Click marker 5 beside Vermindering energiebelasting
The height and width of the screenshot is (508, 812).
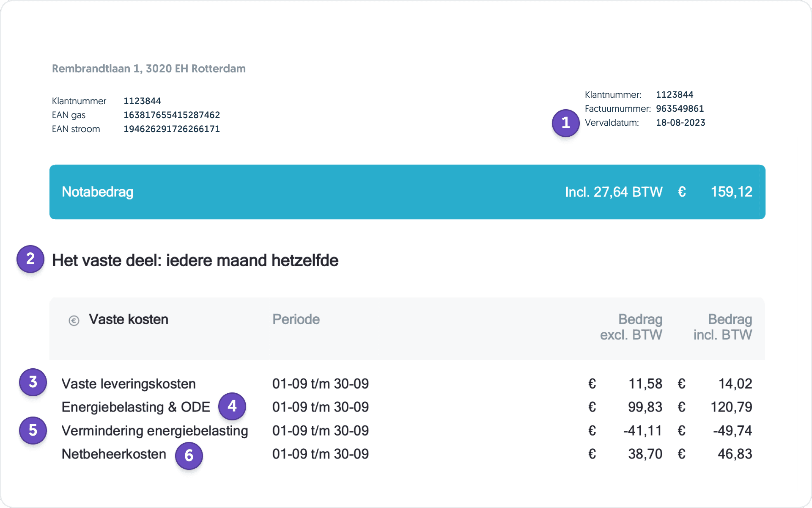tap(33, 431)
